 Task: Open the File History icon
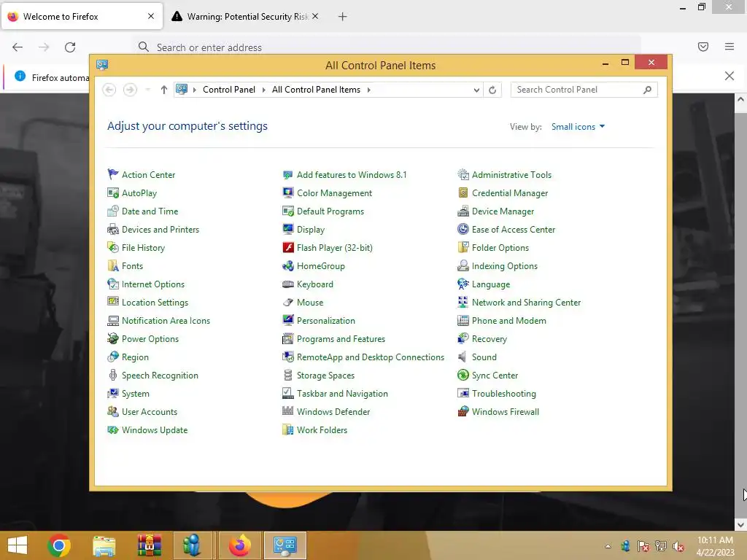(113, 248)
